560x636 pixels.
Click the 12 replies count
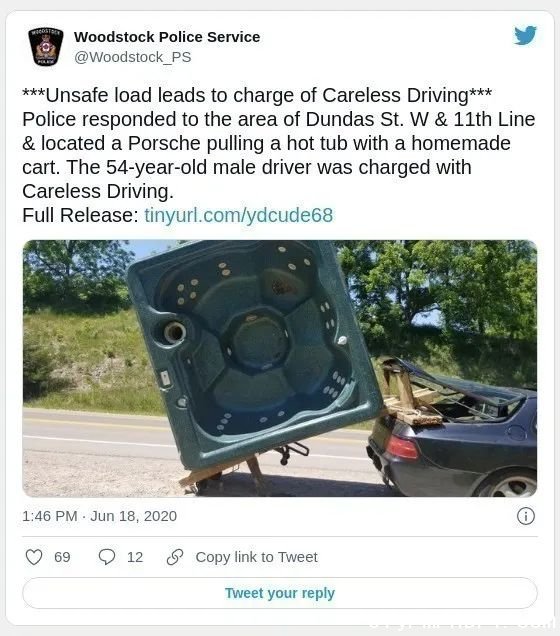pos(135,557)
